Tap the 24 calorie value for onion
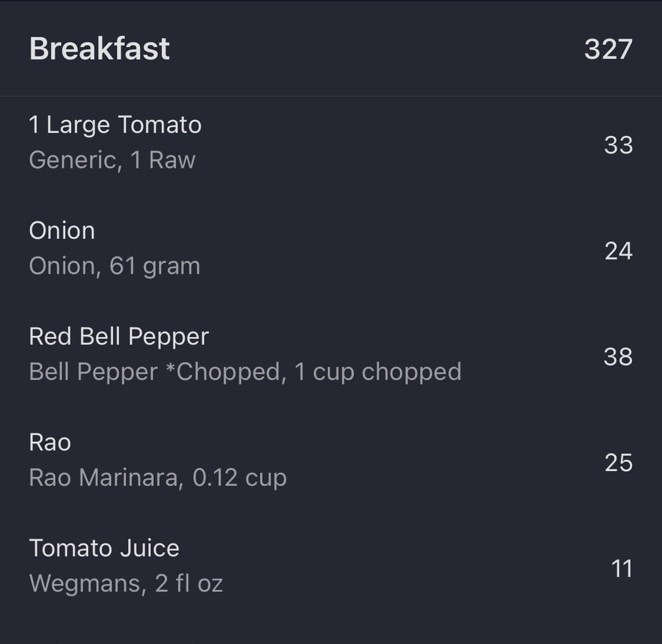Image resolution: width=662 pixels, height=644 pixels. click(618, 251)
